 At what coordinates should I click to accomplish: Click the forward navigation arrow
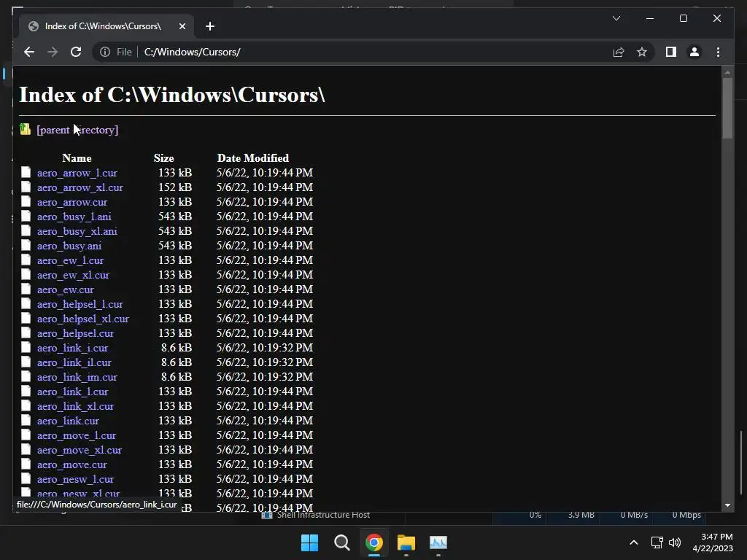(53, 52)
